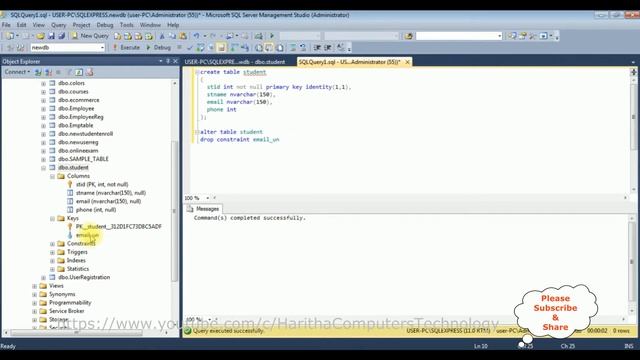Expand the Views node

[34, 286]
